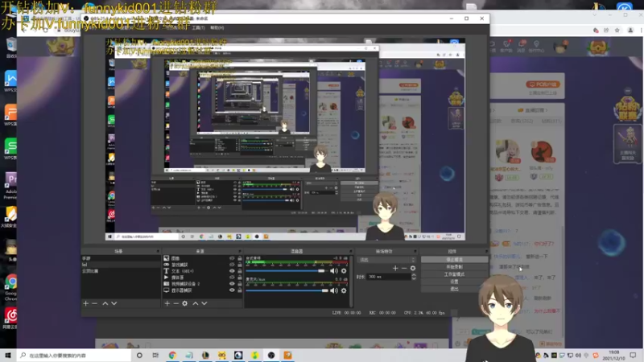644x362 pixels.
Task: Open Chrome profile avatar icon
Action: [x=630, y=31]
